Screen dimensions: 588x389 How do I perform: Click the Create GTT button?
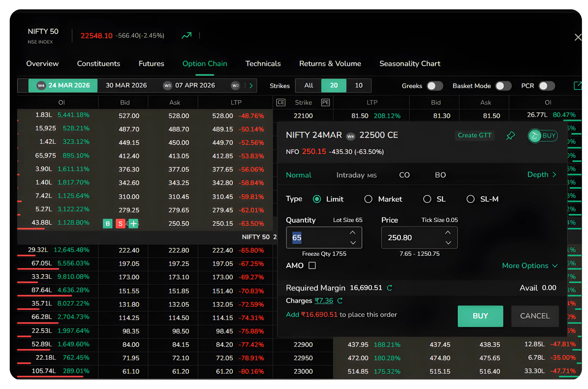click(474, 135)
